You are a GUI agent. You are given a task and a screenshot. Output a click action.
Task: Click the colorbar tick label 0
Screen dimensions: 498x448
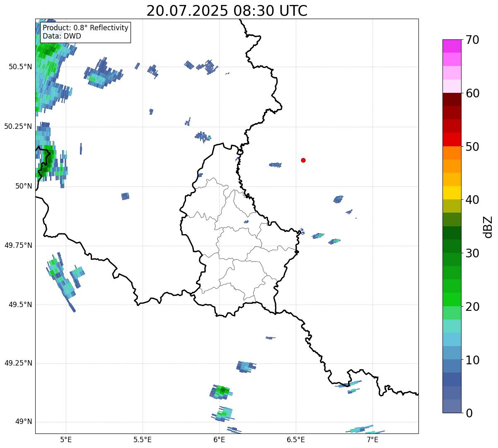click(469, 413)
